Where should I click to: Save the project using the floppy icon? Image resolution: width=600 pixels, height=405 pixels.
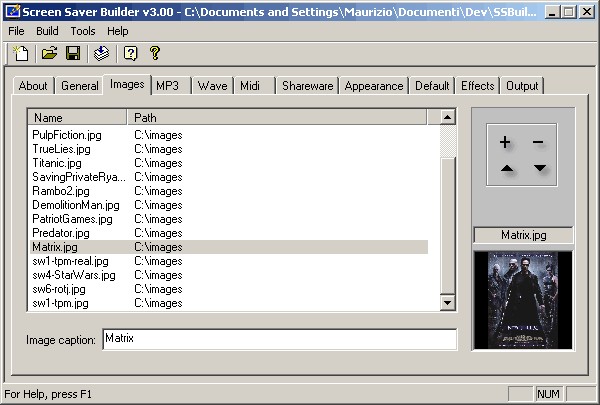[x=73, y=53]
